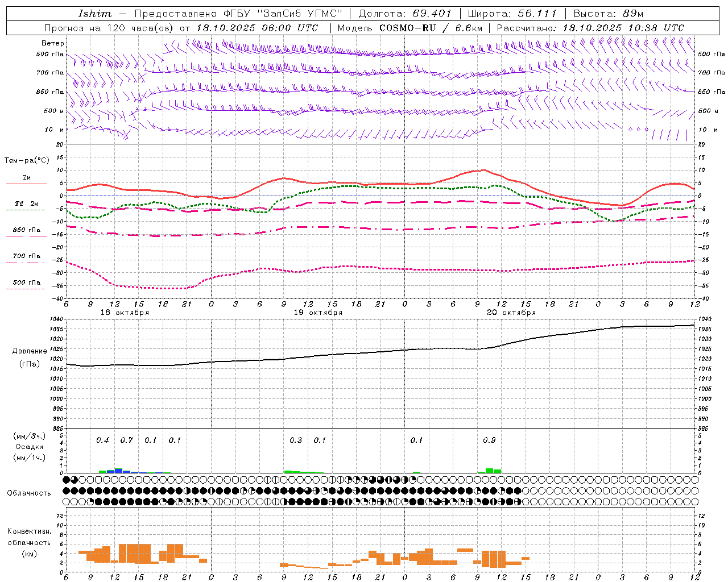Click the (км) unit under облачность
This screenshot has width=728, height=582.
(x=30, y=554)
